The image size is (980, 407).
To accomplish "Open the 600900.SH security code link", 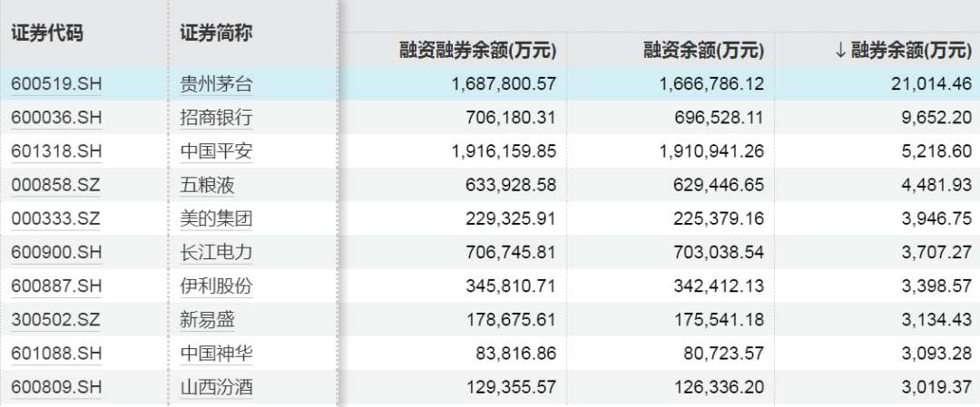I will pos(56,253).
